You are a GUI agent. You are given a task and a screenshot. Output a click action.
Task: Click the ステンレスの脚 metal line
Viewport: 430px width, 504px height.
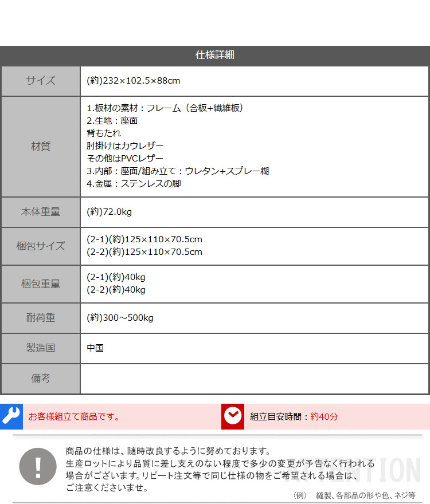click(134, 184)
